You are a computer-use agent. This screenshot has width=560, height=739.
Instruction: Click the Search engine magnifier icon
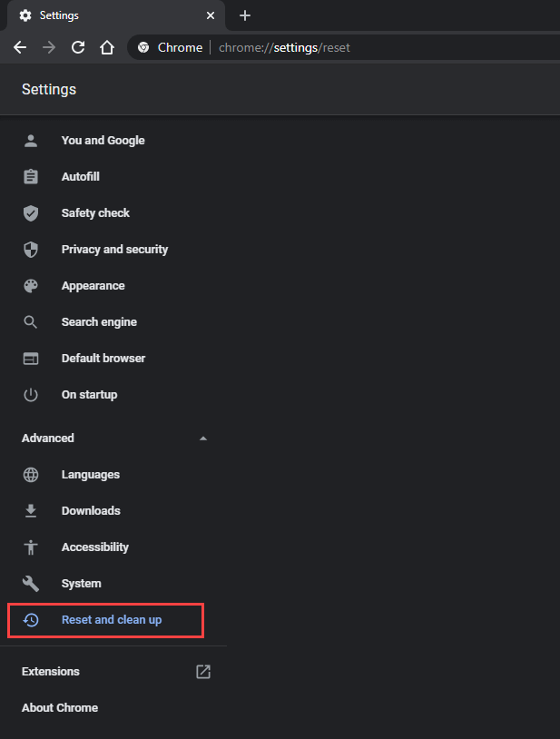[31, 322]
